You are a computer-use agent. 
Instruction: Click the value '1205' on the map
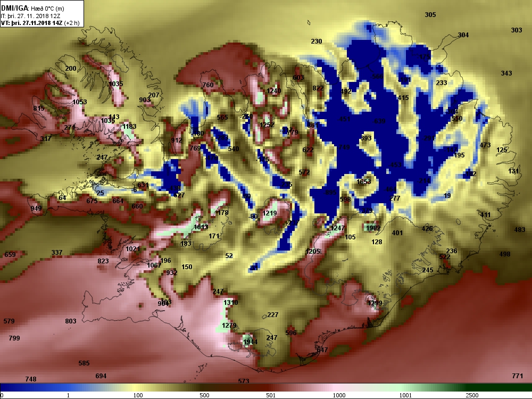point(312,252)
